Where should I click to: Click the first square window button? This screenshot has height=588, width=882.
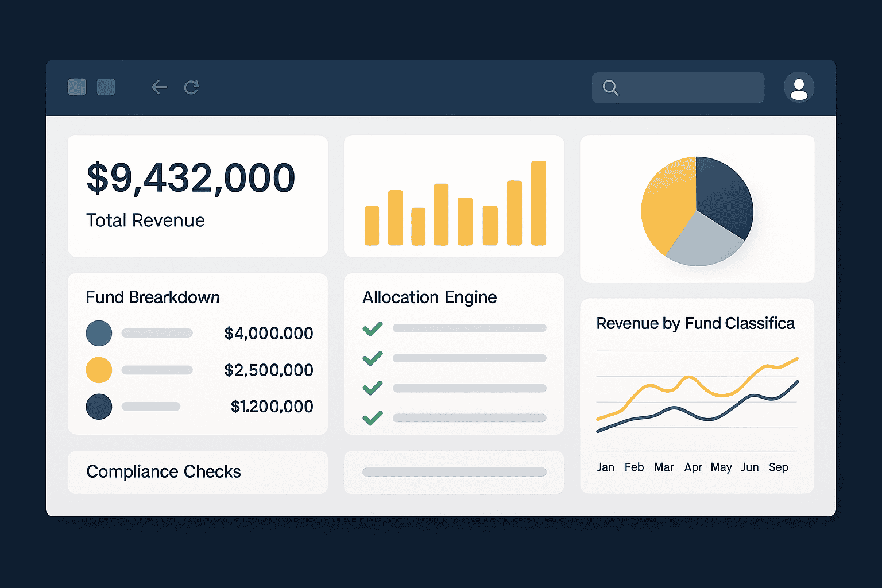pyautogui.click(x=77, y=87)
